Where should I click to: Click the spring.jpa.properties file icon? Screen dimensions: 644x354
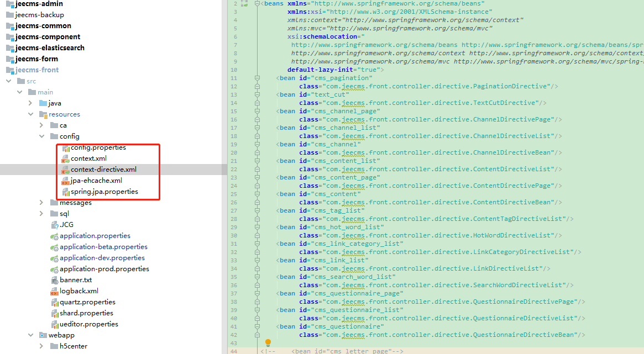(65, 192)
